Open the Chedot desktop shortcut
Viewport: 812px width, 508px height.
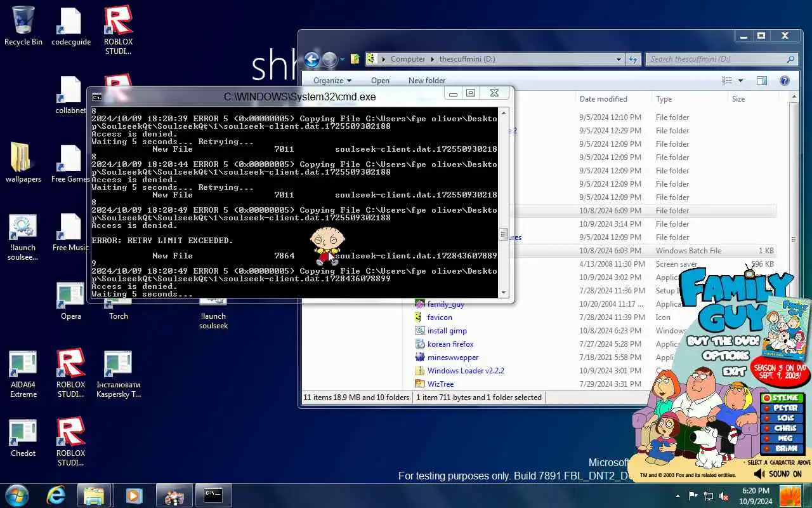pos(23,438)
